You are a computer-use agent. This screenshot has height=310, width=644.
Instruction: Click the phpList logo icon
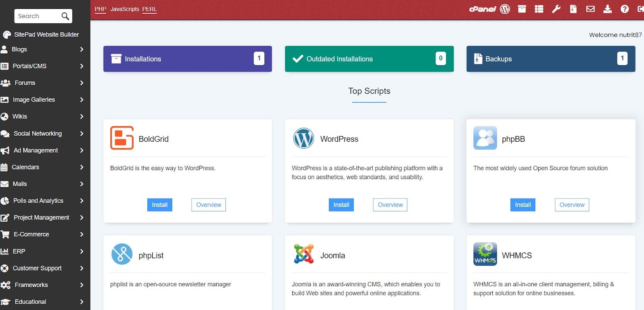122,254
